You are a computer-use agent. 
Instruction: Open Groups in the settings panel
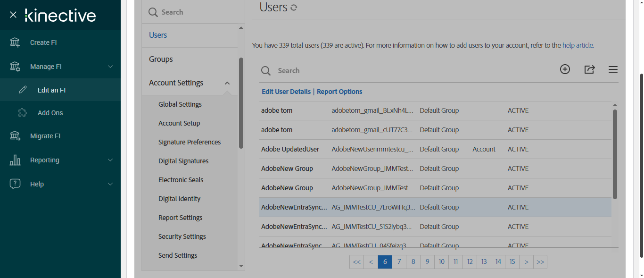pyautogui.click(x=161, y=59)
